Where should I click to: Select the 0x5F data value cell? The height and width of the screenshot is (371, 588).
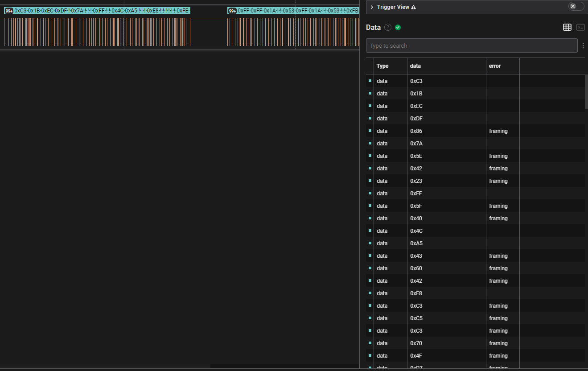pyautogui.click(x=447, y=206)
